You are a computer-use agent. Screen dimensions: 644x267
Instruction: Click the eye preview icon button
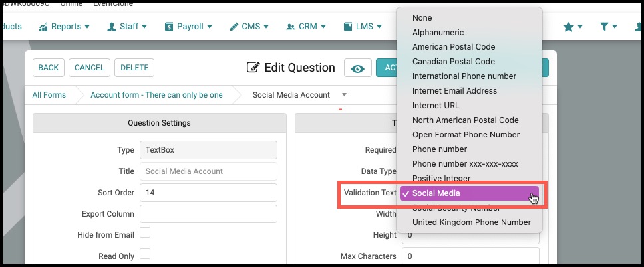tap(358, 68)
